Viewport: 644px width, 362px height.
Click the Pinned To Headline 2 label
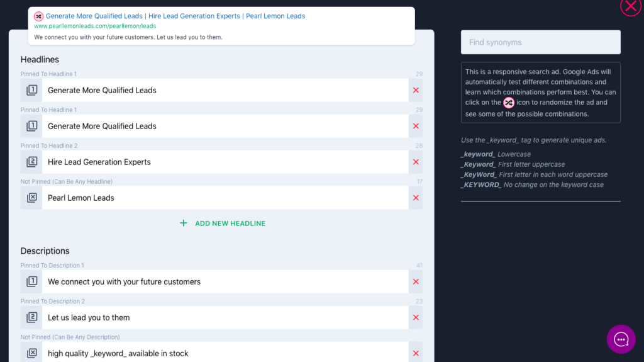pyautogui.click(x=49, y=145)
